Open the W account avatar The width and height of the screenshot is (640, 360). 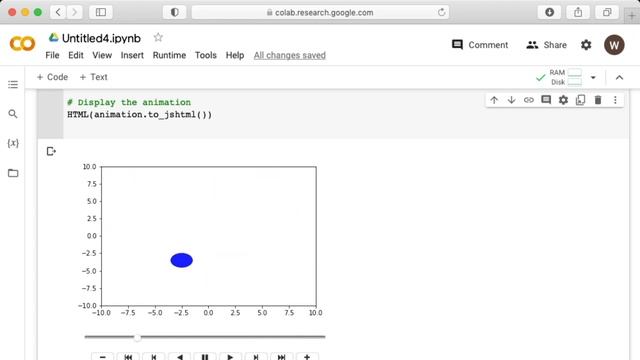coord(614,45)
